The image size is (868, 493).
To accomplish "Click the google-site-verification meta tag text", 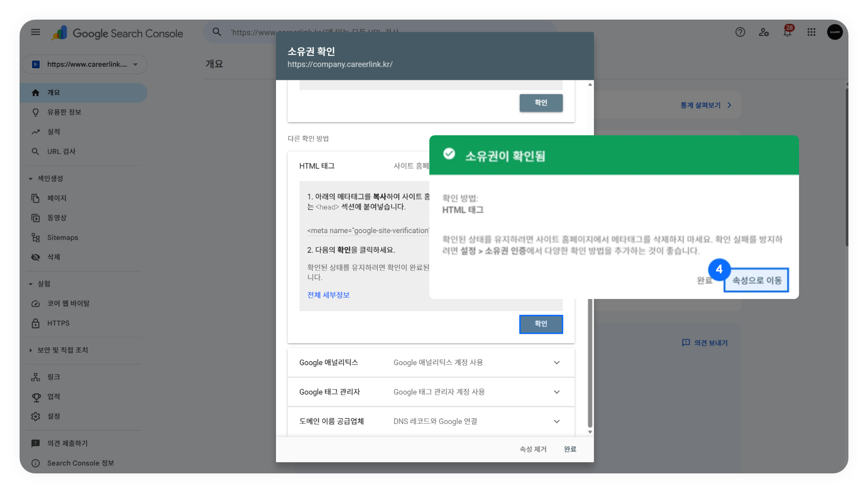I will tap(368, 231).
